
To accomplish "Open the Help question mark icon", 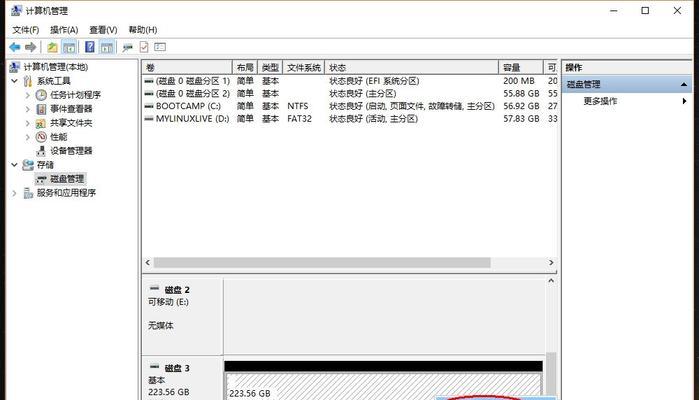I will [90, 46].
